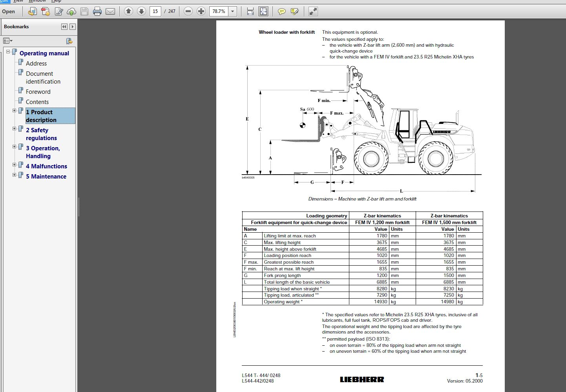Click the page number input field
Image resolution: width=566 pixels, height=392 pixels.
pos(155,11)
